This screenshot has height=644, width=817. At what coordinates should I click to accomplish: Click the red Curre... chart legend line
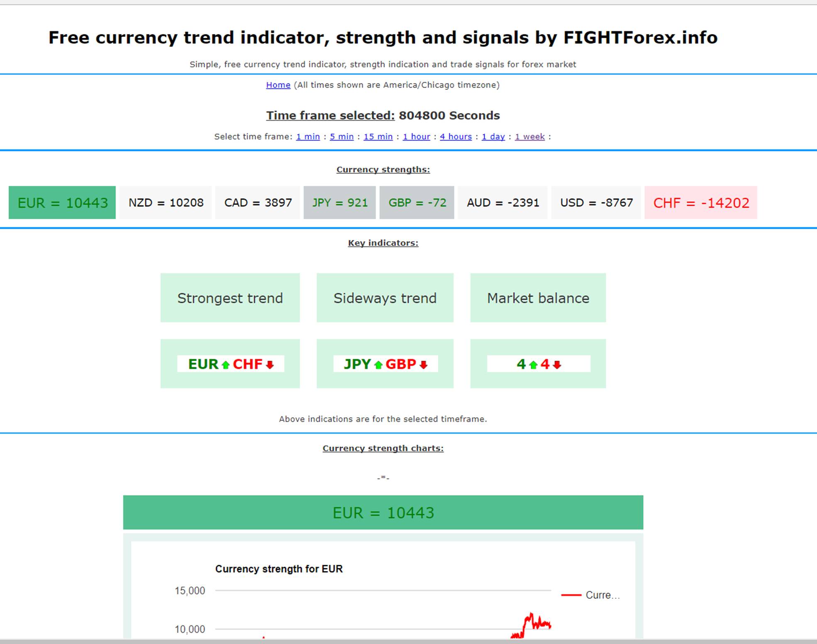[x=571, y=595]
